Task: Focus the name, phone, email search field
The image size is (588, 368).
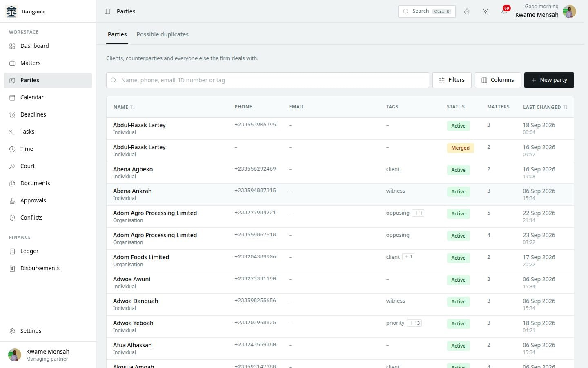Action: (267, 80)
